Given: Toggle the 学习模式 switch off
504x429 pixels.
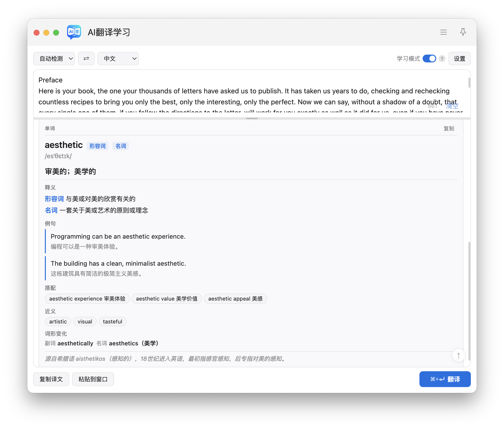Looking at the screenshot, I should (429, 58).
